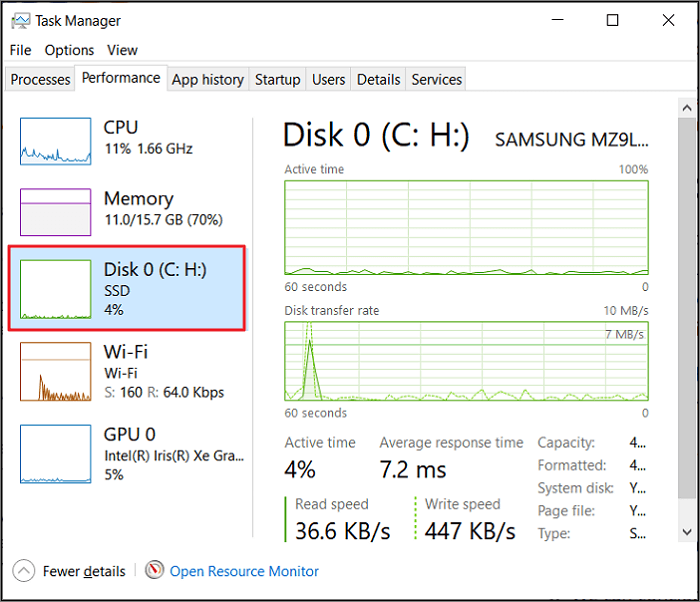Select the Wi-Fi activity graph thumbnail
700x602 pixels.
coord(55,371)
